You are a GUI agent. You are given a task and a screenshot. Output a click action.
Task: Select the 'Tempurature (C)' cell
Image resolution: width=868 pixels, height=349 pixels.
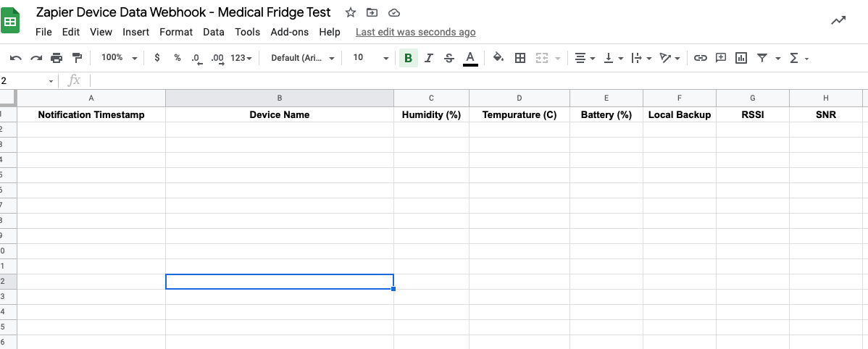pos(519,114)
